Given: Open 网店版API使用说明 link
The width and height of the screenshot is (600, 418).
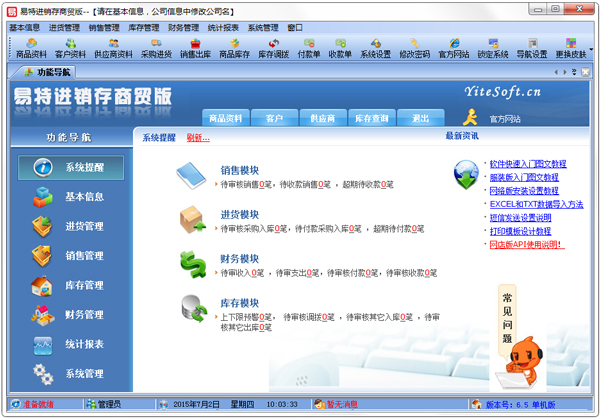Looking at the screenshot, I should tap(527, 245).
